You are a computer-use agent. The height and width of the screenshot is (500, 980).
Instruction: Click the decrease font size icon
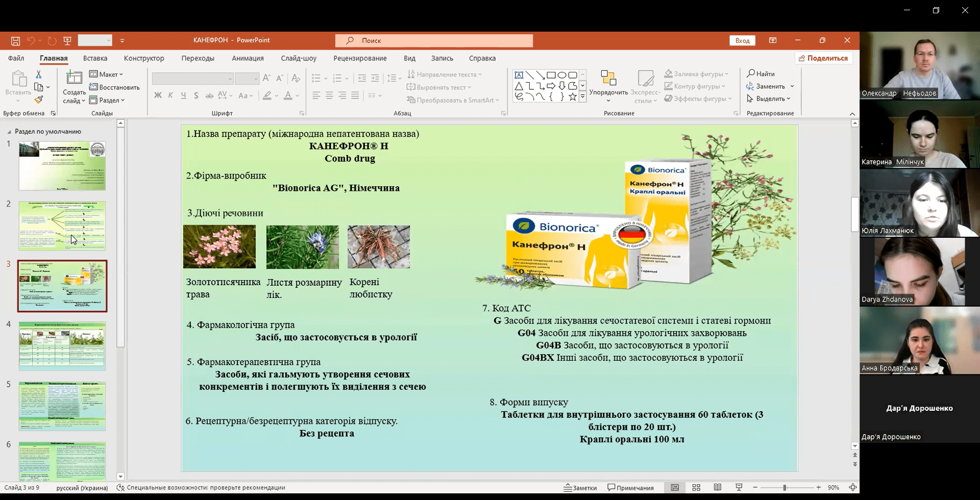(x=279, y=78)
